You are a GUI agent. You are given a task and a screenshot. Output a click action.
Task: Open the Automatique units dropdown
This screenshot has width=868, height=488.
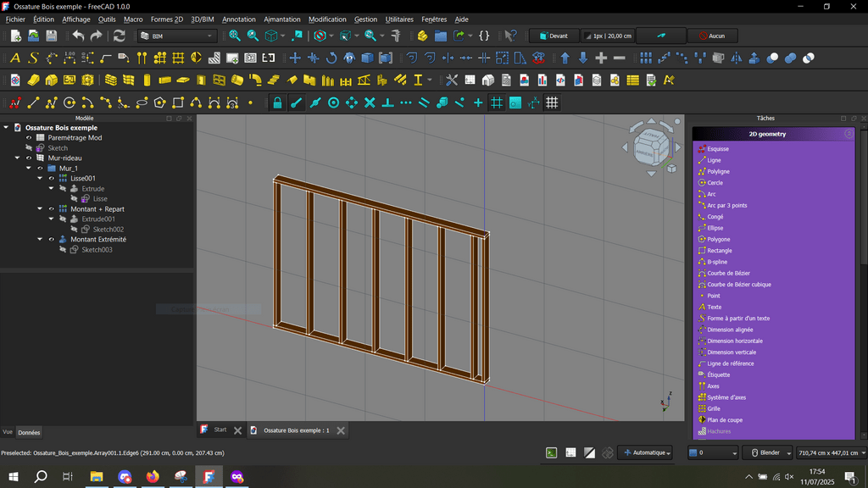[x=645, y=452]
